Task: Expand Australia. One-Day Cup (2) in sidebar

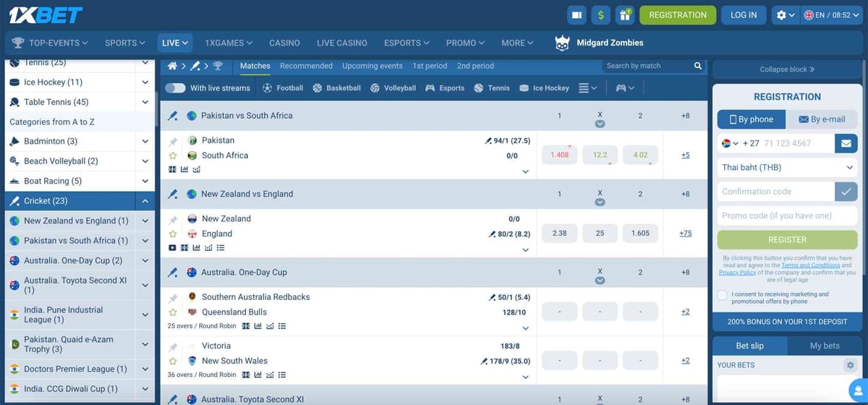Action: click(x=145, y=260)
